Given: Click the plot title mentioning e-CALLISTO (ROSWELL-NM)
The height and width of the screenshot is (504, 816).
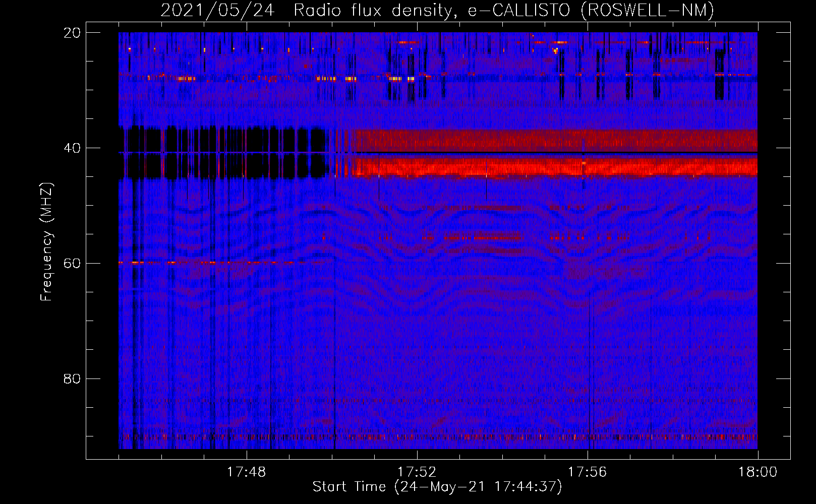Looking at the screenshot, I should tap(437, 10).
